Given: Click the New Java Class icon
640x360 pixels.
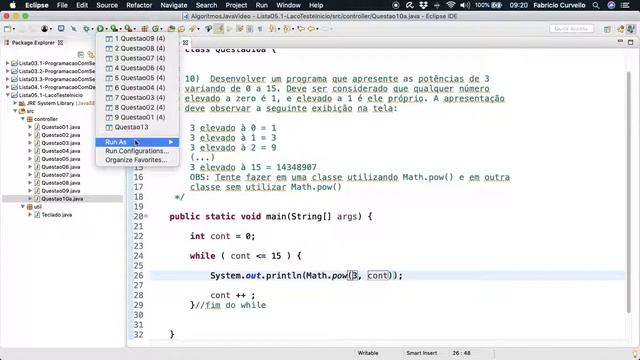Looking at the screenshot, I should (x=155, y=29).
